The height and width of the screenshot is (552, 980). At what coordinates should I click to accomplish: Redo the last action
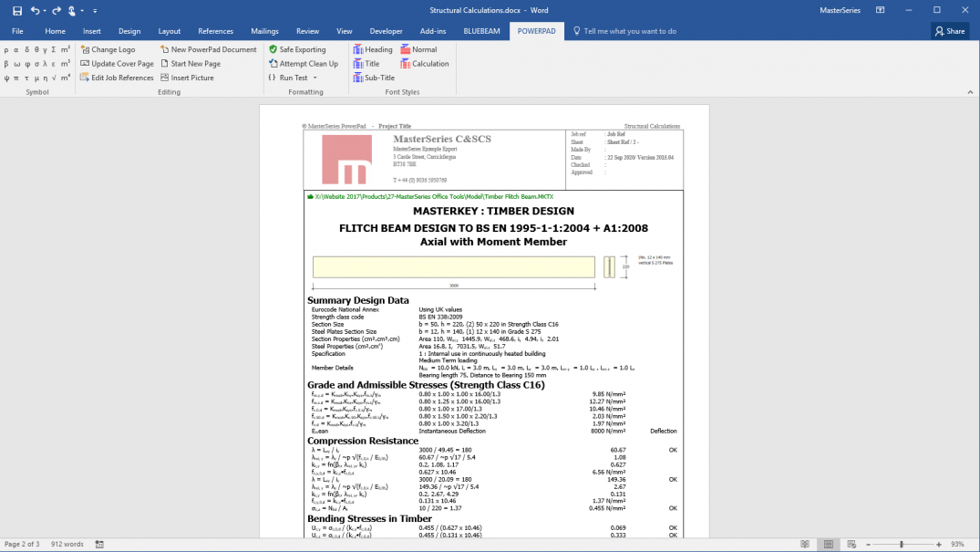57,11
